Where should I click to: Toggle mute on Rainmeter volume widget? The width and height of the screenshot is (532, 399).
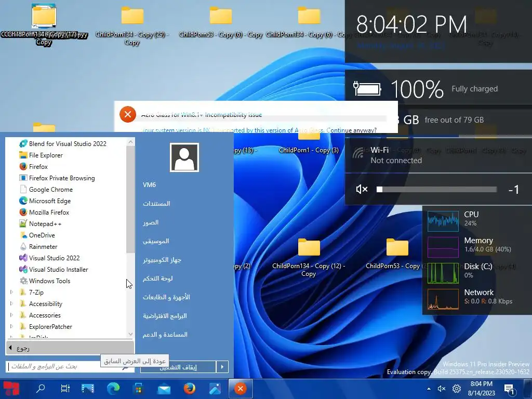[362, 189]
